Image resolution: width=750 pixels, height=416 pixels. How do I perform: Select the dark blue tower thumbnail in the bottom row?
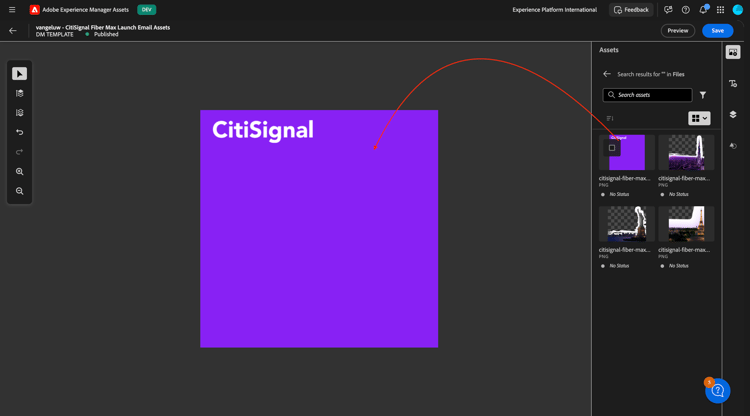(627, 224)
